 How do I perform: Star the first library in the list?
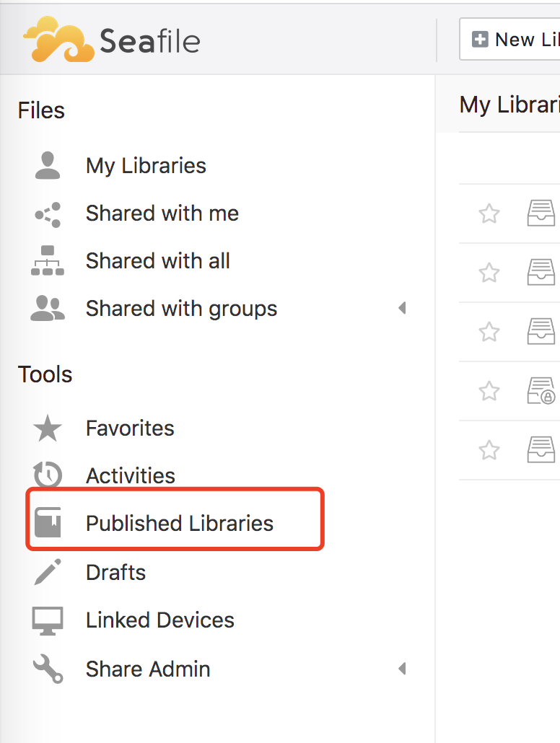[489, 214]
